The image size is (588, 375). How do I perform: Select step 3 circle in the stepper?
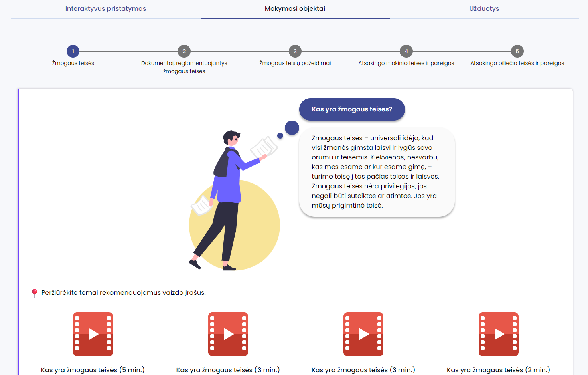[x=295, y=51]
